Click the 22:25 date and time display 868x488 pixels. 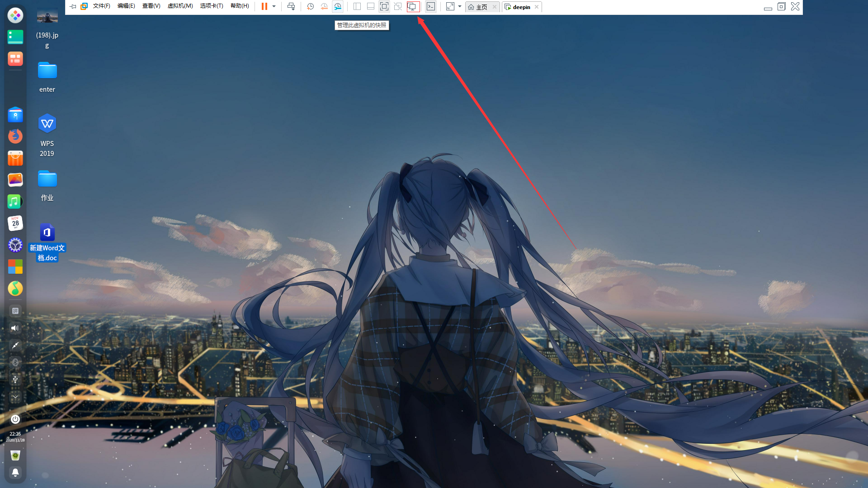pyautogui.click(x=15, y=436)
